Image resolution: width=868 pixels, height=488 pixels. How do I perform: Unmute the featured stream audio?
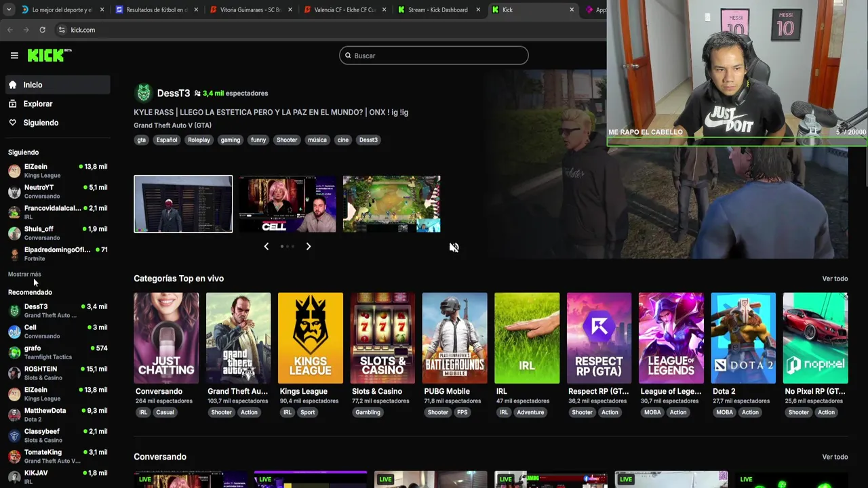[x=454, y=247]
